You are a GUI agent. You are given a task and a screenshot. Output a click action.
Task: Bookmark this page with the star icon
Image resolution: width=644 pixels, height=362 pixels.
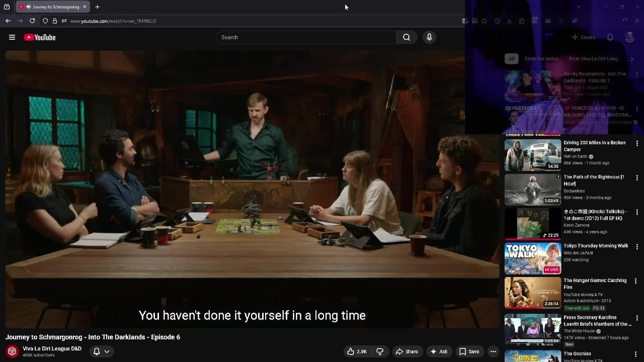point(484,21)
